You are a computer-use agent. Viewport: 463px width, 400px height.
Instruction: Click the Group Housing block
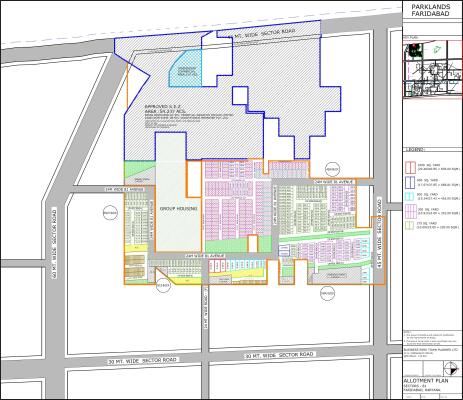tap(178, 209)
